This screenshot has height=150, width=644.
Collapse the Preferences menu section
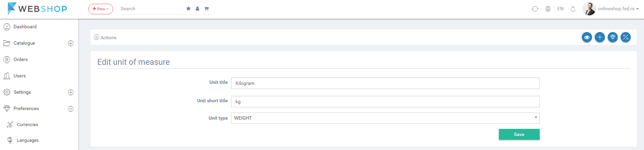click(71, 109)
